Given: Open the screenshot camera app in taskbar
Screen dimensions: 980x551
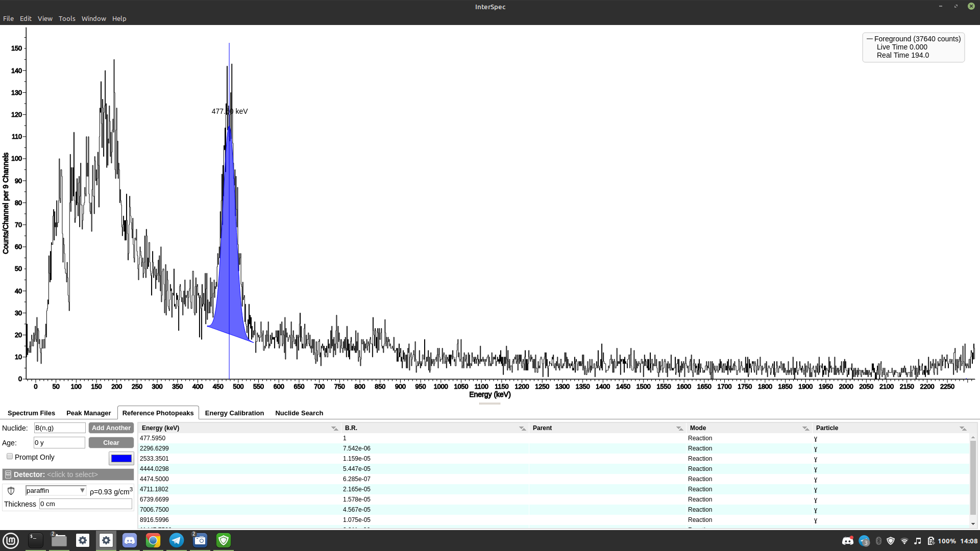Looking at the screenshot, I should pos(200,540).
